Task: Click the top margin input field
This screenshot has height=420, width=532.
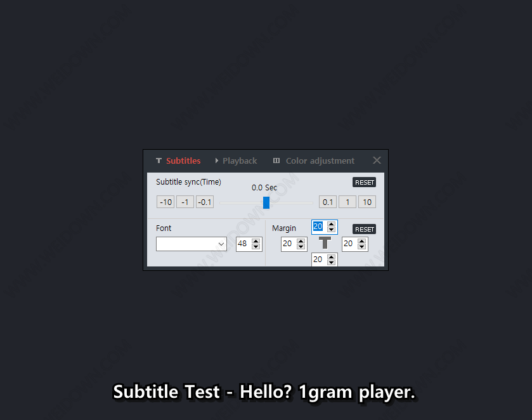Action: pyautogui.click(x=319, y=226)
